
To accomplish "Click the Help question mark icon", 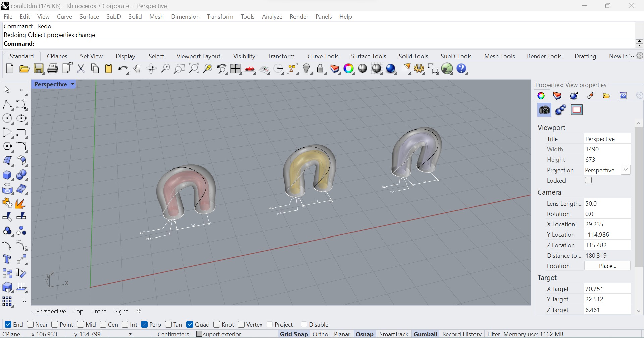I will tap(462, 69).
